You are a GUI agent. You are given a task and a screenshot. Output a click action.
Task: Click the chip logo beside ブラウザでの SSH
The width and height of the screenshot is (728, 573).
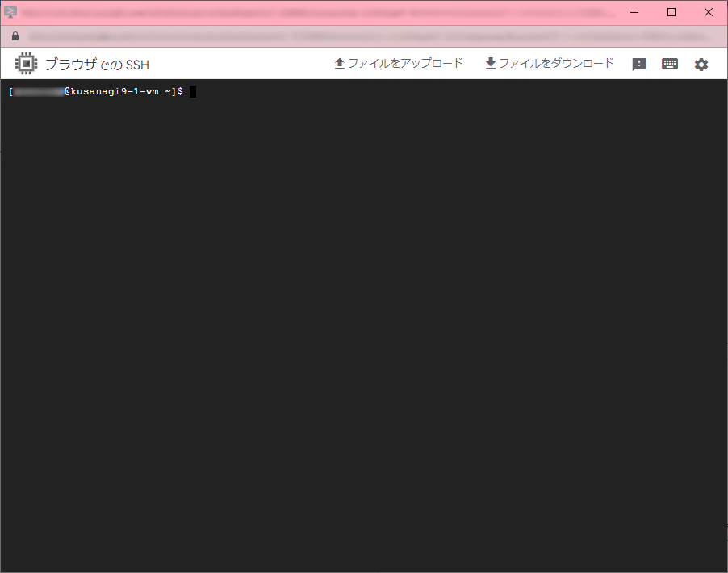[x=26, y=63]
